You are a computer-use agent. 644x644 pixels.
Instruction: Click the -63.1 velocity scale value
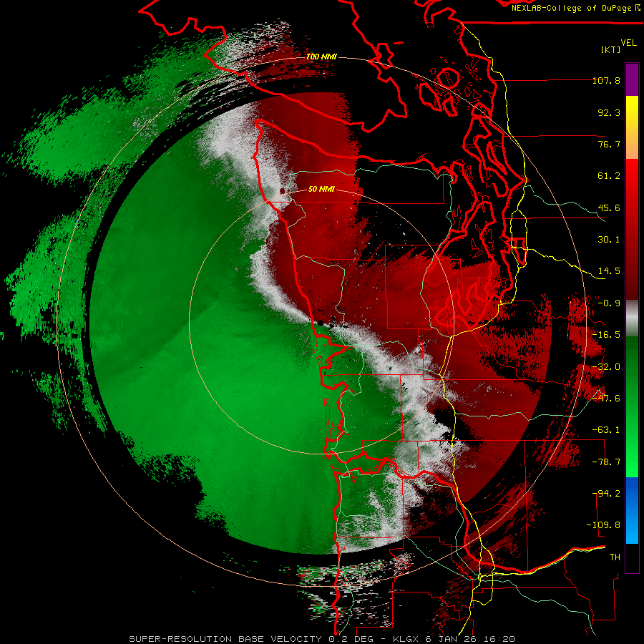pyautogui.click(x=606, y=430)
